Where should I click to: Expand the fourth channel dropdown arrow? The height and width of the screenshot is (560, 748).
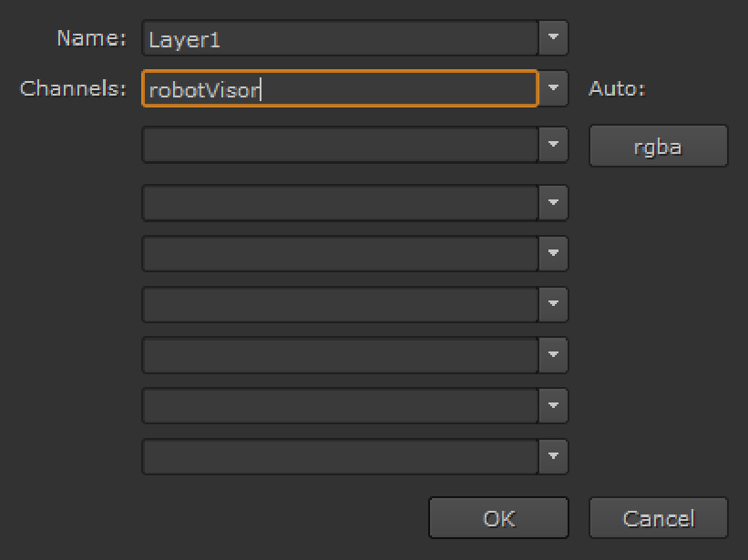(553, 254)
